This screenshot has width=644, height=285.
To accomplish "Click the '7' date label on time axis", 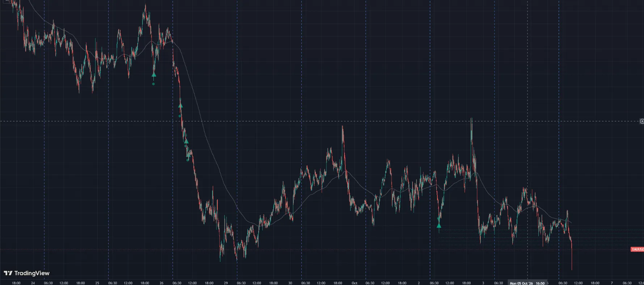I will tap(612, 283).
